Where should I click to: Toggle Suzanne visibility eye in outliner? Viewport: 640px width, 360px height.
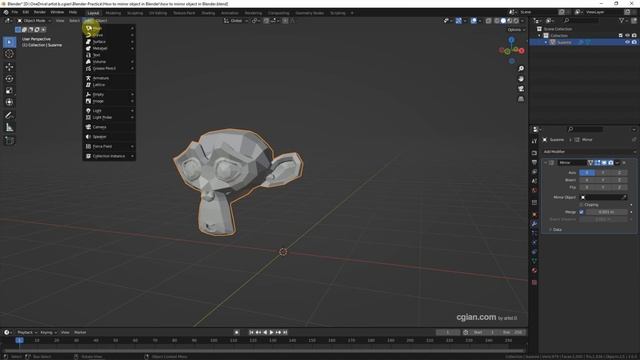pos(627,42)
